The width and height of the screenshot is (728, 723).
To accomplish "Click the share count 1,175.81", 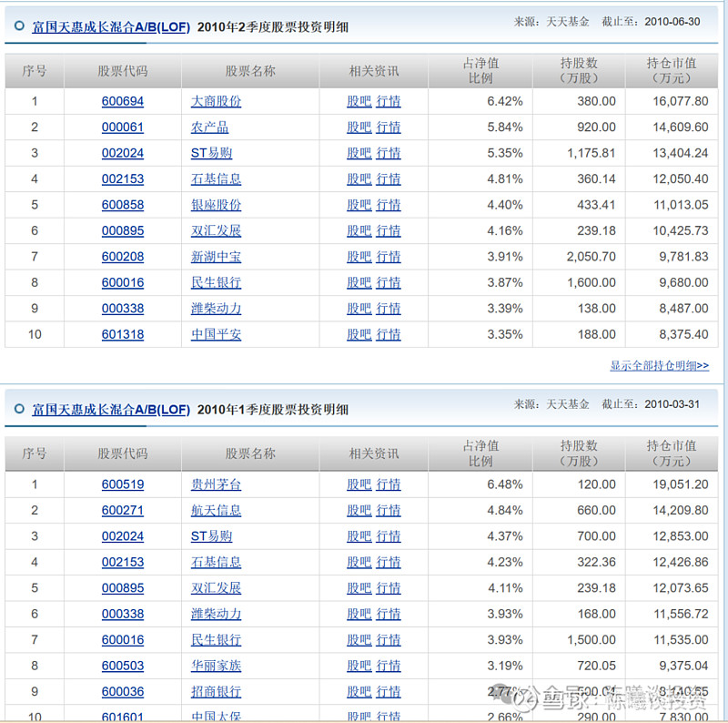I will pyautogui.click(x=591, y=153).
